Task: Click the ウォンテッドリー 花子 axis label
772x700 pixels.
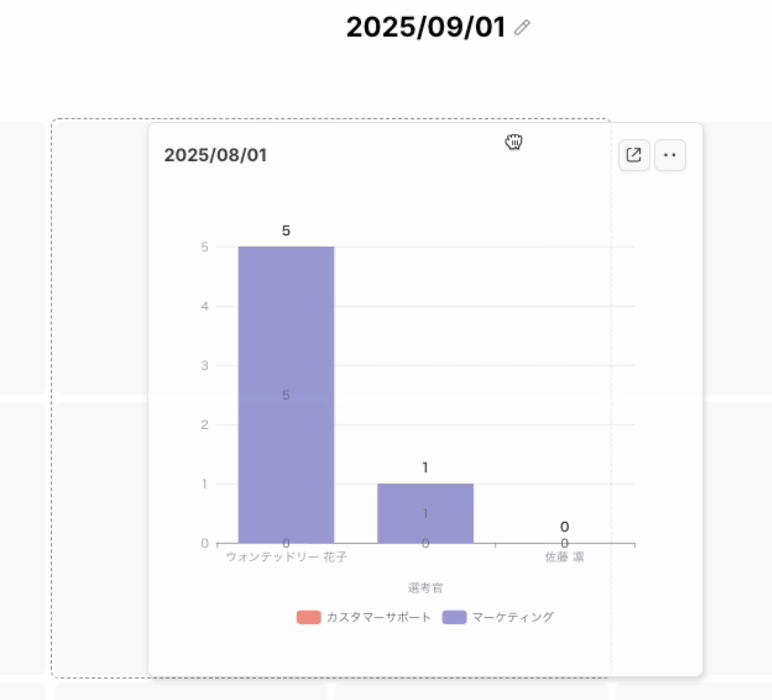Action: pos(286,557)
